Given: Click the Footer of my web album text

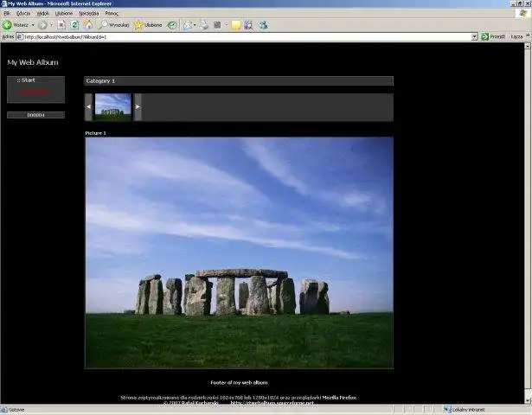Looking at the screenshot, I should pos(239,382).
